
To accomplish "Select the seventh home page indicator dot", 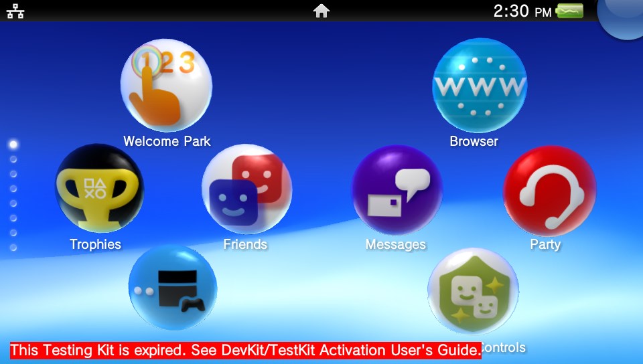I will pyautogui.click(x=13, y=233).
